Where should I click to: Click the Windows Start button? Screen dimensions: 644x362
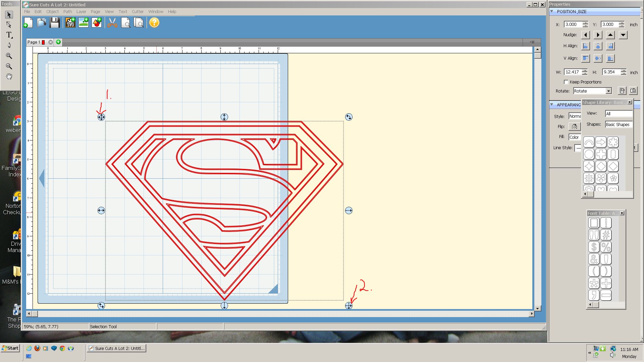10,348
